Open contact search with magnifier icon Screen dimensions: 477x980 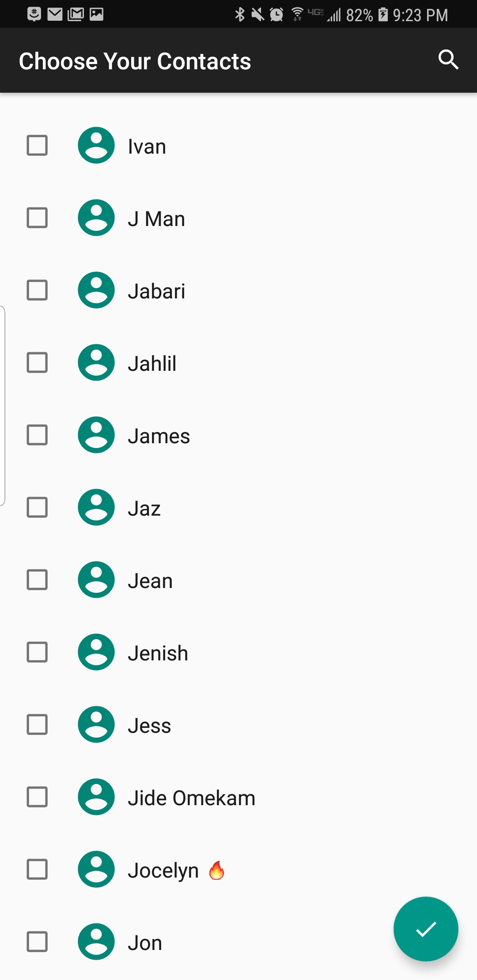click(448, 60)
